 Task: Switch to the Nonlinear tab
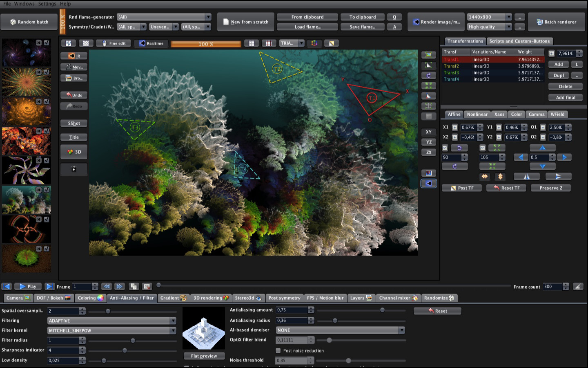477,114
